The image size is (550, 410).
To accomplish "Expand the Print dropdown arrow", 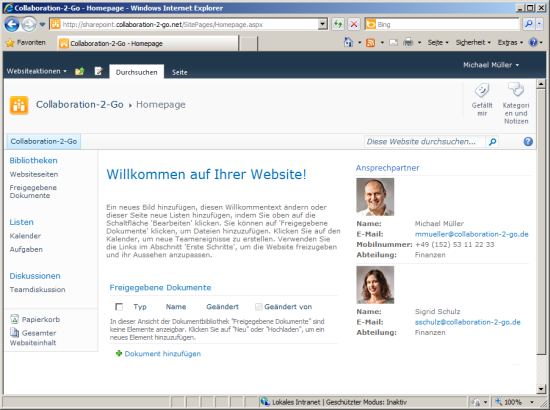I will click(419, 43).
